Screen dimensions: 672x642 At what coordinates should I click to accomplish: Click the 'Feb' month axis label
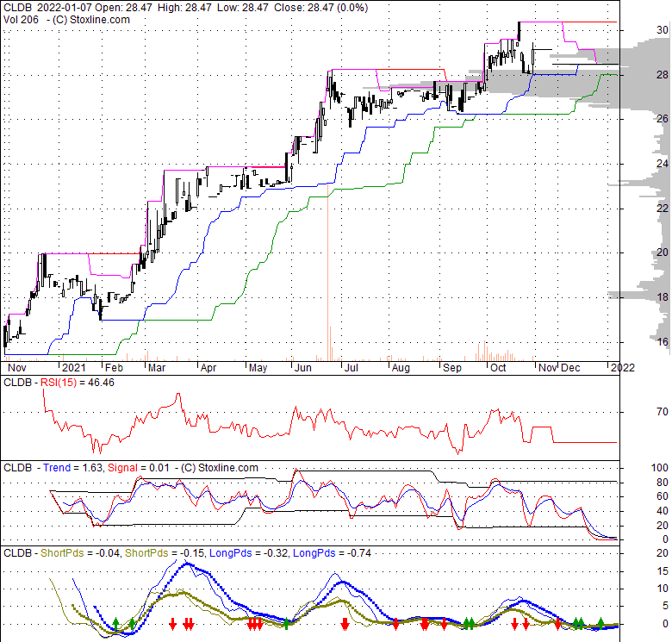(x=114, y=368)
